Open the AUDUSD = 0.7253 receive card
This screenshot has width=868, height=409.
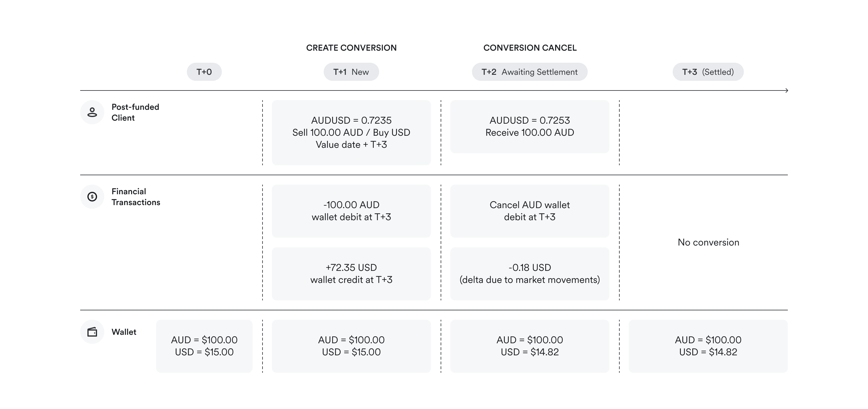(x=529, y=126)
